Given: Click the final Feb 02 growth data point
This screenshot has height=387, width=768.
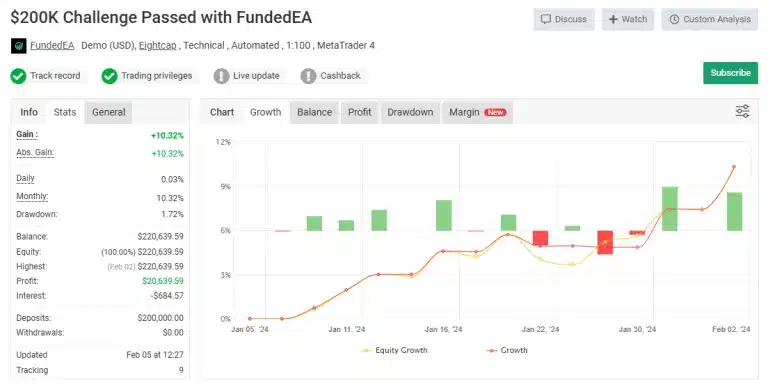Looking at the screenshot, I should pos(734,167).
